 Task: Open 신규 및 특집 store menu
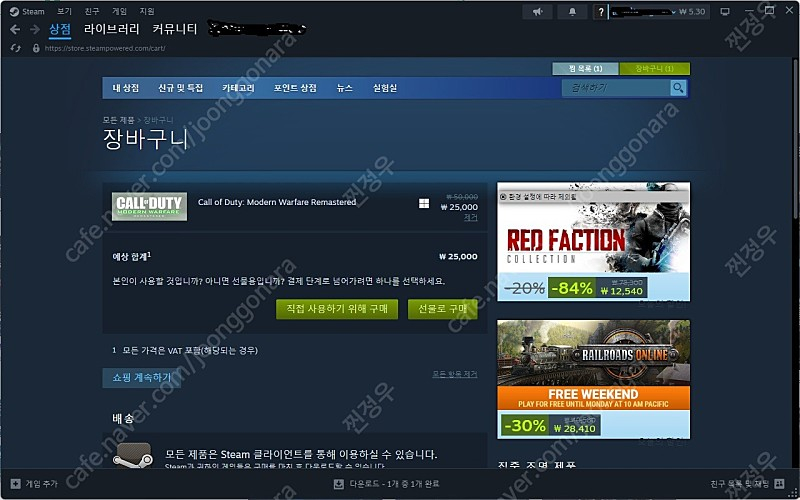click(x=180, y=88)
